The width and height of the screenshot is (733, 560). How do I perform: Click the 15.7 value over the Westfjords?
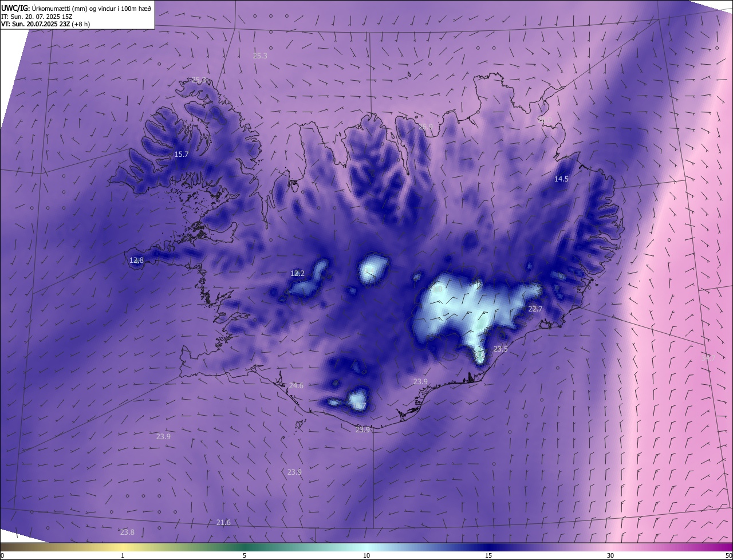pyautogui.click(x=182, y=155)
